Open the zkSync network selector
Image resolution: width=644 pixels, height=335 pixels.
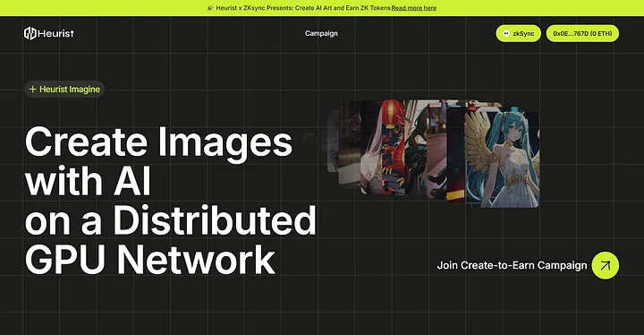[x=518, y=34]
